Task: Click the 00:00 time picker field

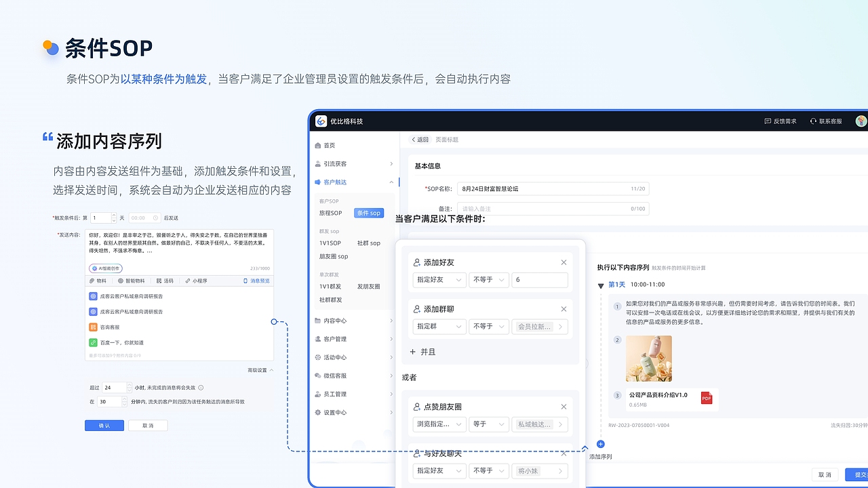Action: [144, 218]
